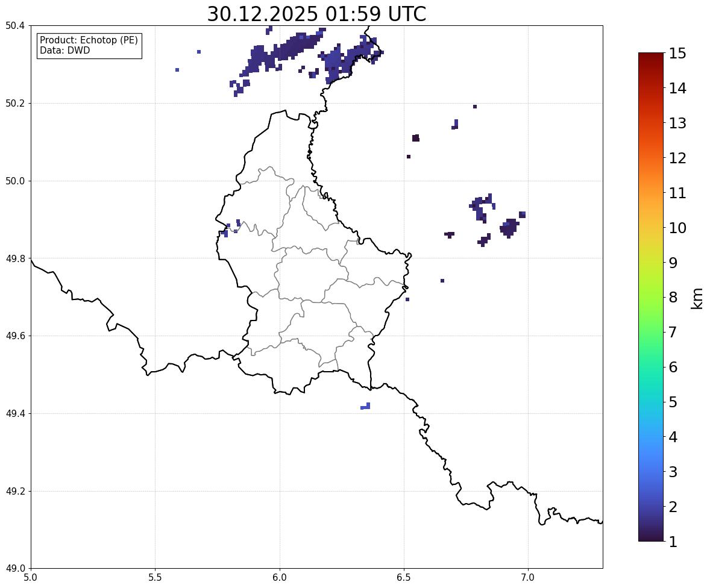This screenshot has height=588, width=710.
Task: Click the longitude axis label 7.0
Action: coord(529,578)
